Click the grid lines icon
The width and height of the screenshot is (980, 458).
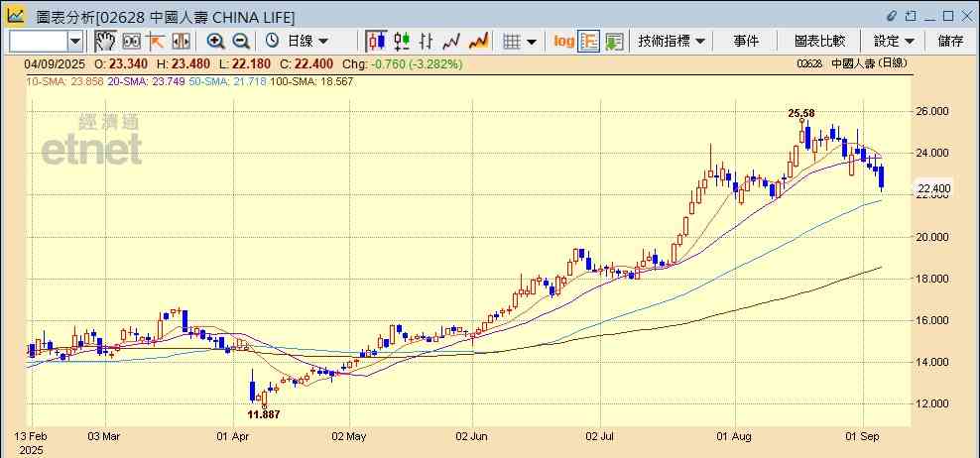(512, 42)
